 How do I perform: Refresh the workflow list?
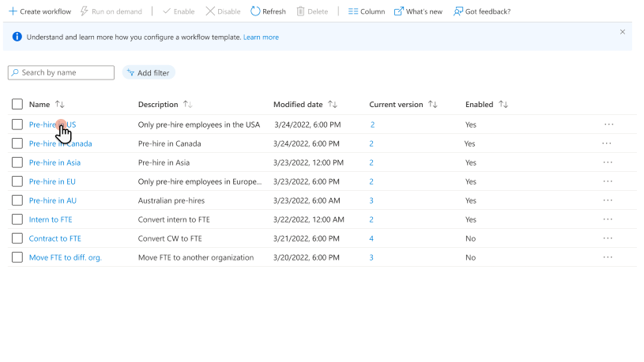tap(268, 12)
